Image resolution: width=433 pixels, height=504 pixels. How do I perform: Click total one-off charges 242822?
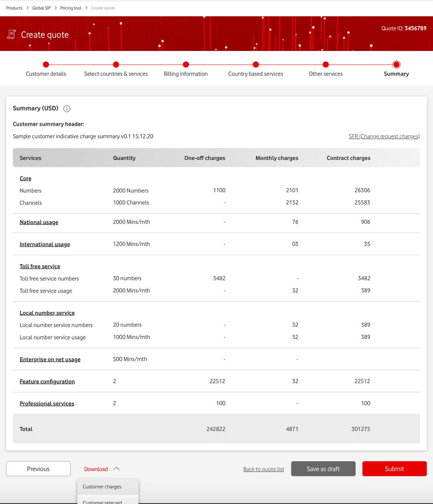click(x=216, y=429)
